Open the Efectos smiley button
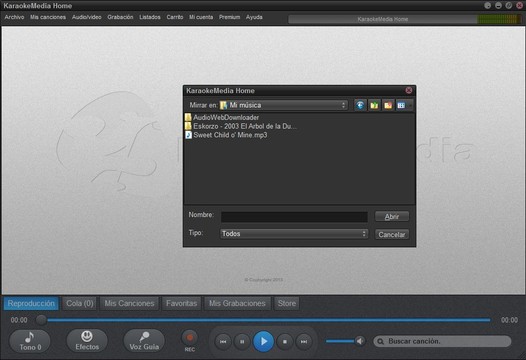 click(x=87, y=341)
